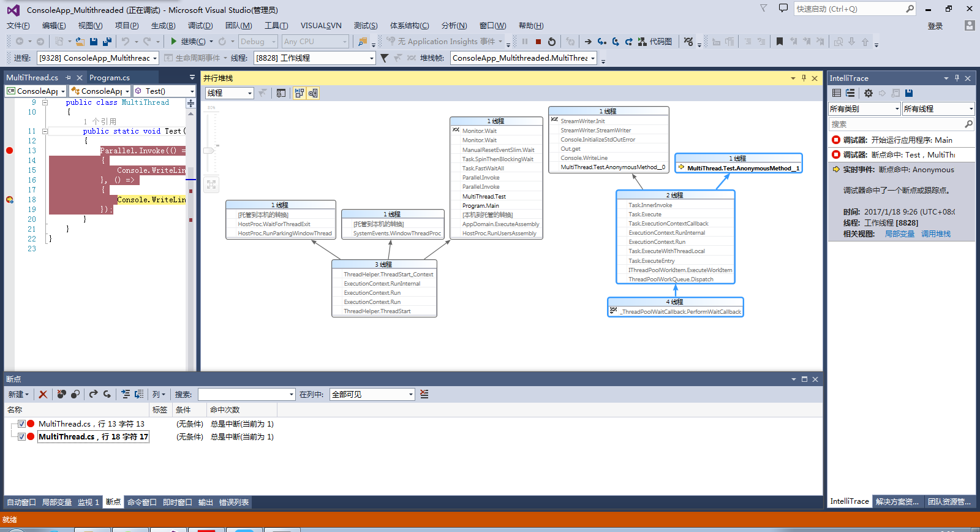Click Go To Source Code in Breakpoints toolbar
The width and height of the screenshot is (980, 532).
pyautogui.click(x=126, y=394)
